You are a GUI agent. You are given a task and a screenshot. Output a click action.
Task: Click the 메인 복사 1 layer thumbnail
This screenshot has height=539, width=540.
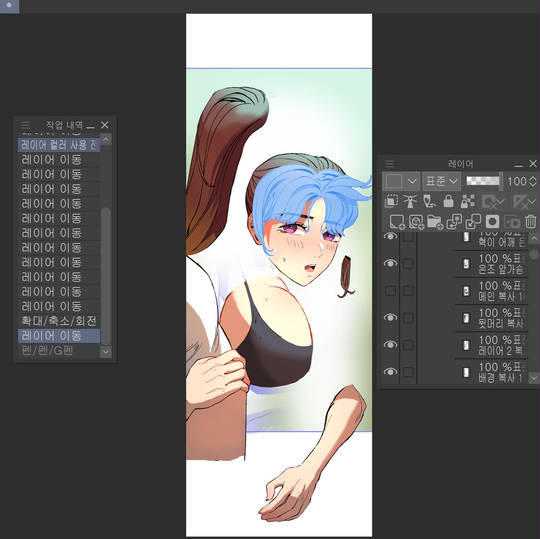click(x=466, y=291)
